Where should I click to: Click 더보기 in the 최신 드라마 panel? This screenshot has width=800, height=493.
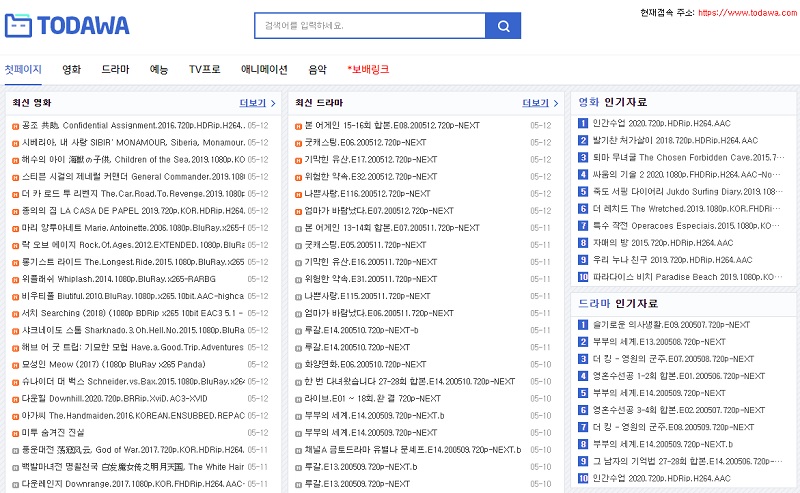535,103
